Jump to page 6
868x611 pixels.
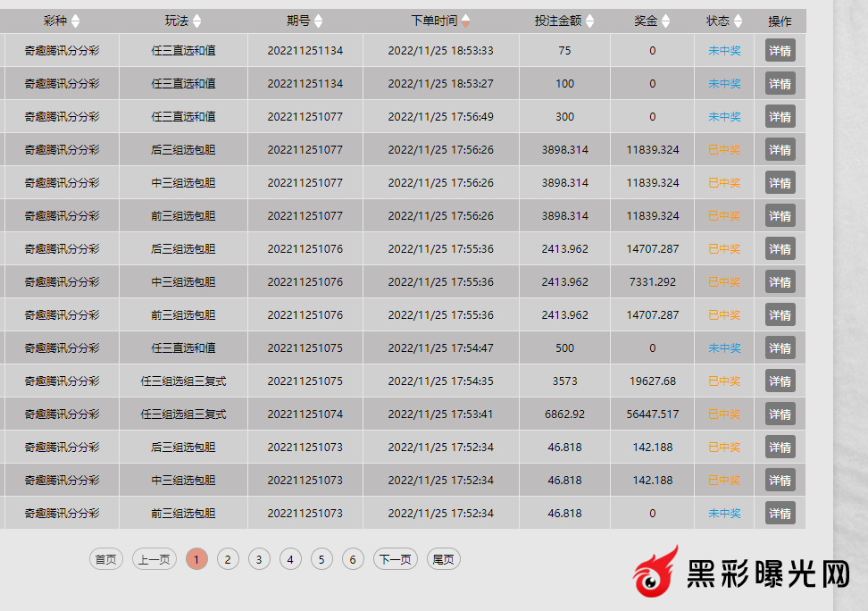click(353, 559)
